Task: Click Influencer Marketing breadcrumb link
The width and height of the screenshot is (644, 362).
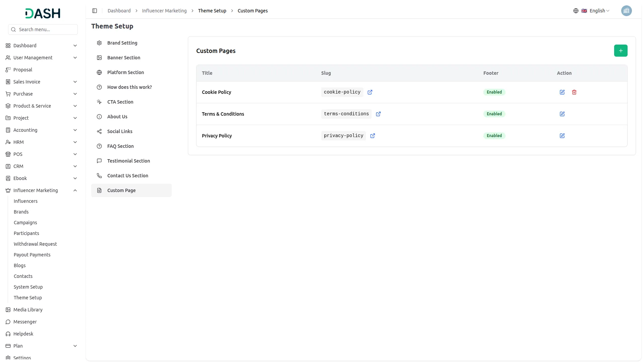Action: pyautogui.click(x=164, y=11)
